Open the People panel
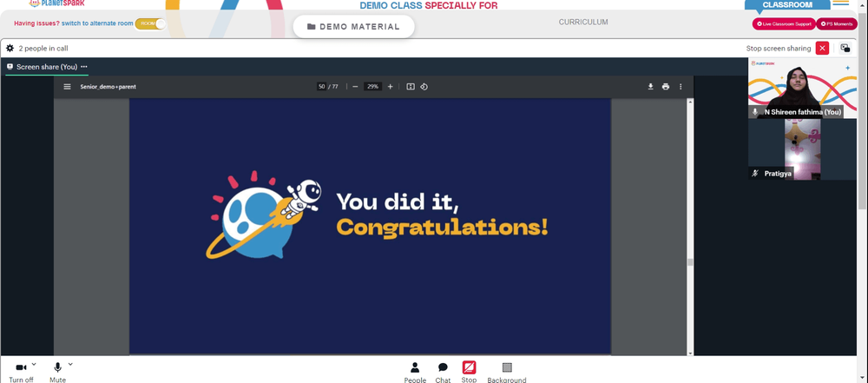This screenshot has height=383, width=868. point(415,372)
